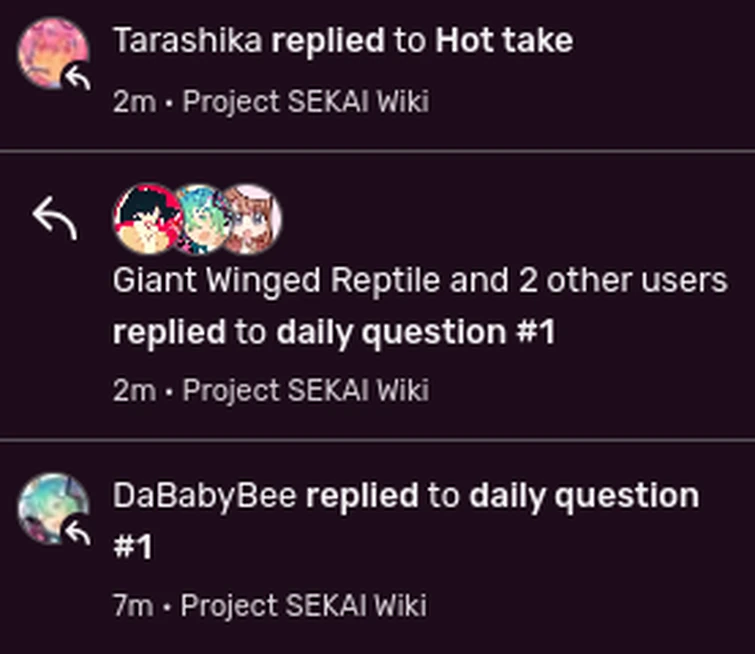755x654 pixels.
Task: Select the teal-haired avatar in the group
Action: pyautogui.click(x=200, y=219)
